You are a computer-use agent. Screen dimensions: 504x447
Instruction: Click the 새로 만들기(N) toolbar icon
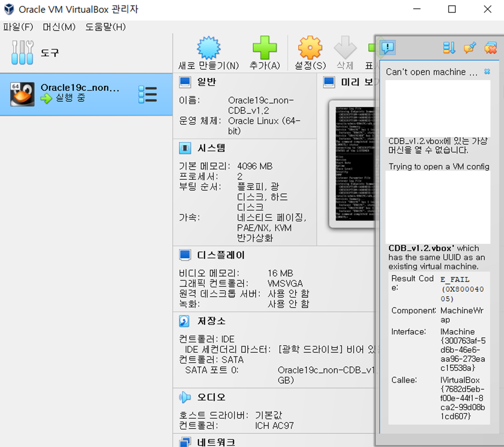pos(209,48)
